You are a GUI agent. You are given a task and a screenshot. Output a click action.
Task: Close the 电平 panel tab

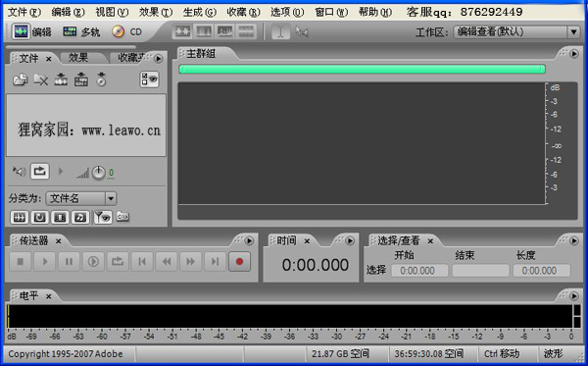point(48,296)
